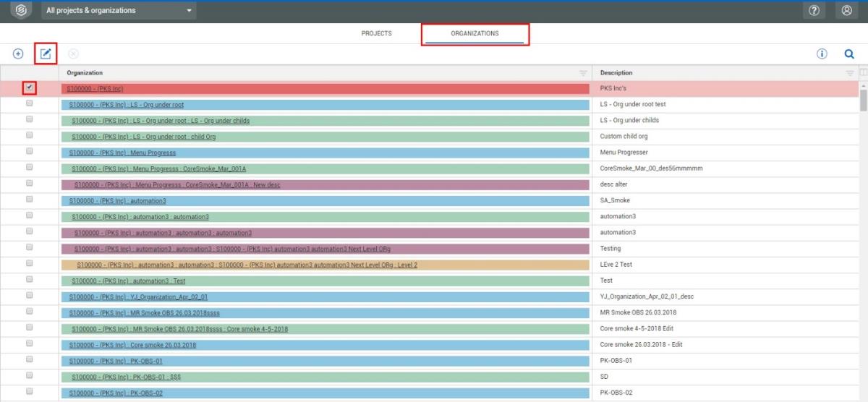This screenshot has width=868, height=402.
Task: Check the box for Menu Progresss row
Action: pyautogui.click(x=29, y=151)
